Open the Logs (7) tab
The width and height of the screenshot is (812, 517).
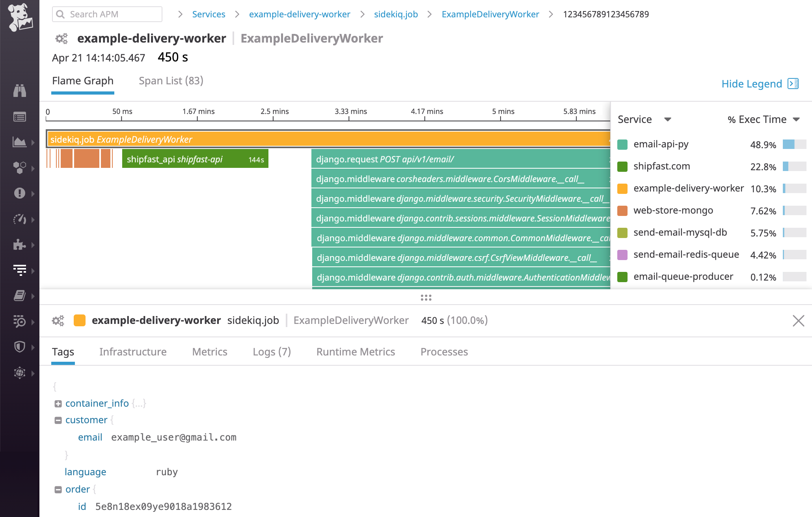coord(272,351)
